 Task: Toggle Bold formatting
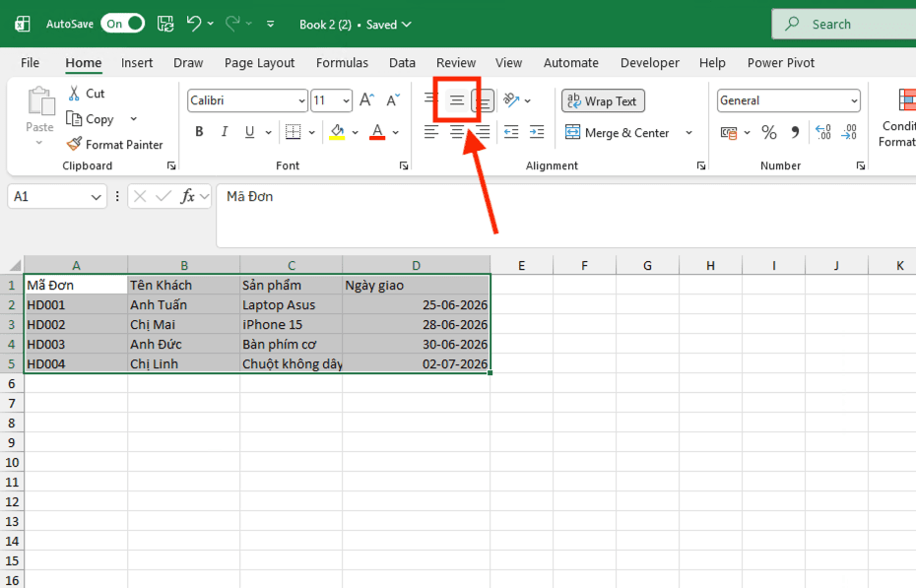tap(199, 132)
